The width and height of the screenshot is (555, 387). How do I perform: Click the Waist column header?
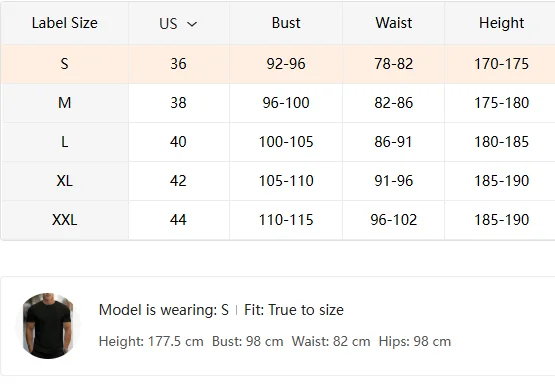tap(394, 23)
